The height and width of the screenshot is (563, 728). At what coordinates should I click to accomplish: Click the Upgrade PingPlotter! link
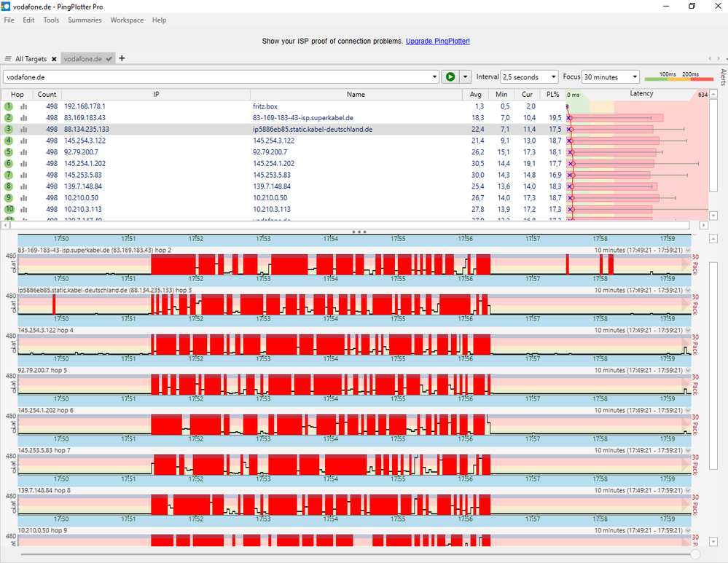tap(437, 42)
